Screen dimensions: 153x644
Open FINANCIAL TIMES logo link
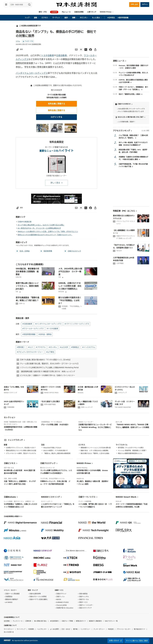pos(91,538)
